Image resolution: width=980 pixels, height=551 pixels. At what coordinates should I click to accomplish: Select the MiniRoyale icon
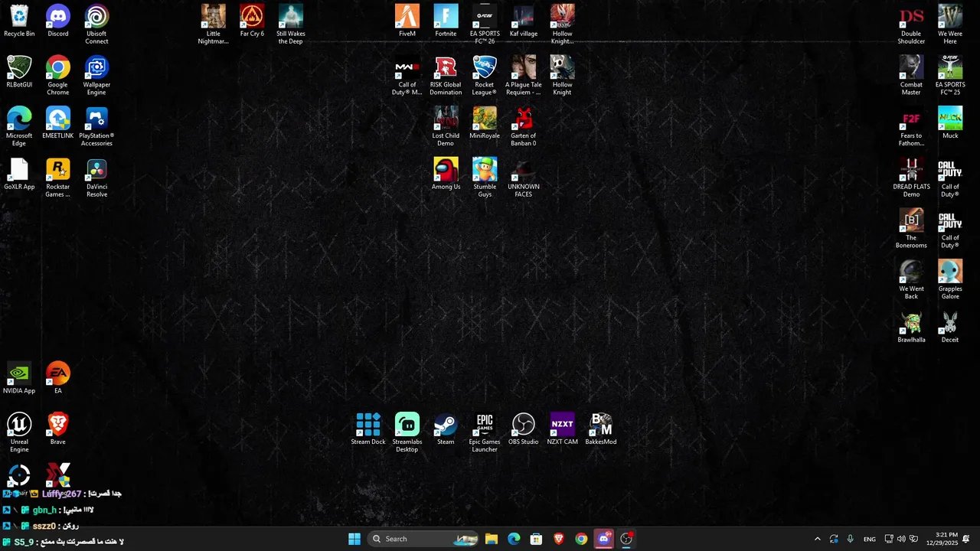point(485,122)
